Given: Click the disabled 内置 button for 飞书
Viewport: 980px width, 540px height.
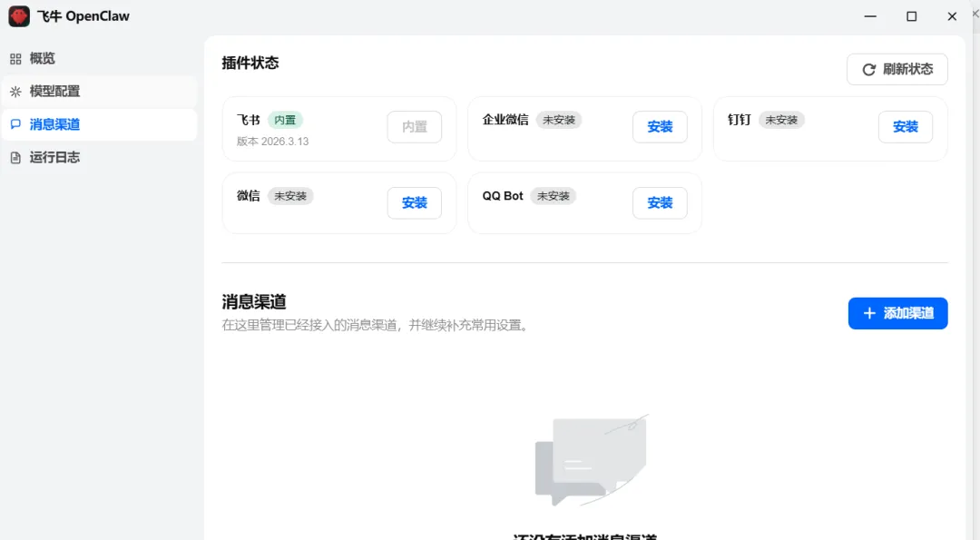Looking at the screenshot, I should tap(415, 127).
